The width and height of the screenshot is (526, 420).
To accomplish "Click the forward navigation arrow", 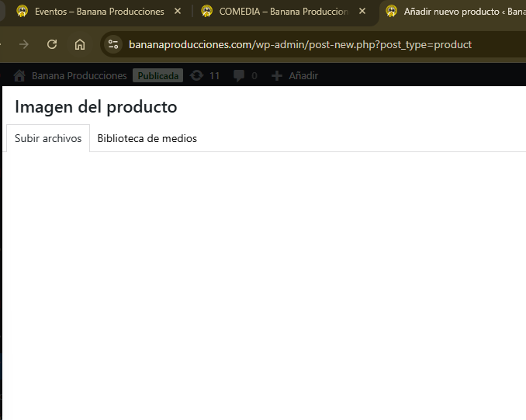I will click(24, 44).
